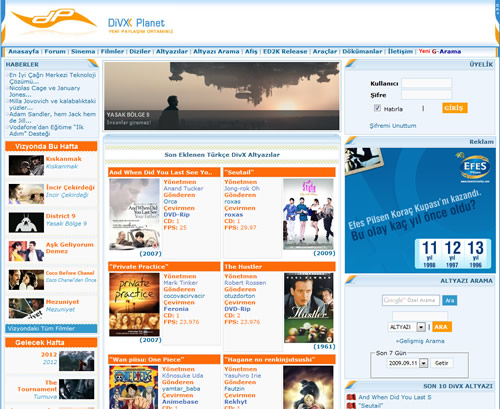Open the Filmler menu item
Screen dimensions: 500x409
[x=112, y=51]
